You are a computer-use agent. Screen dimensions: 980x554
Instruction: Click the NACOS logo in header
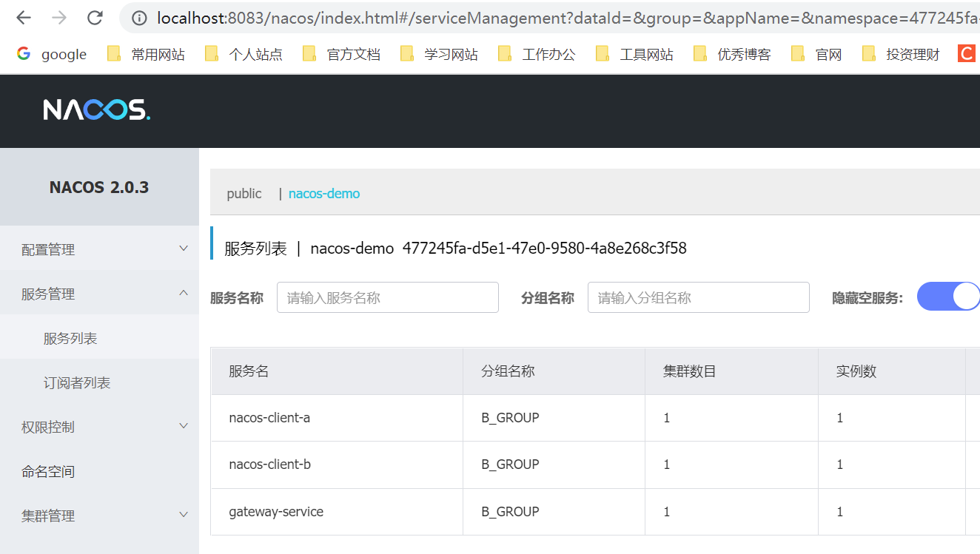[x=97, y=110]
